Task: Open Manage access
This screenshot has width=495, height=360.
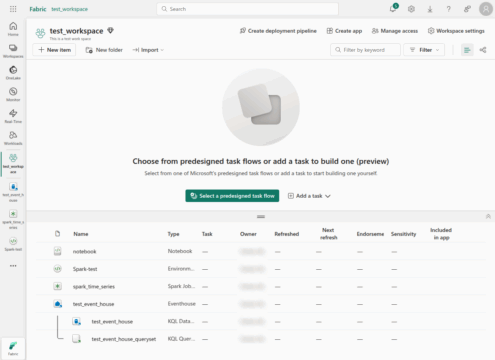Action: pyautogui.click(x=395, y=31)
